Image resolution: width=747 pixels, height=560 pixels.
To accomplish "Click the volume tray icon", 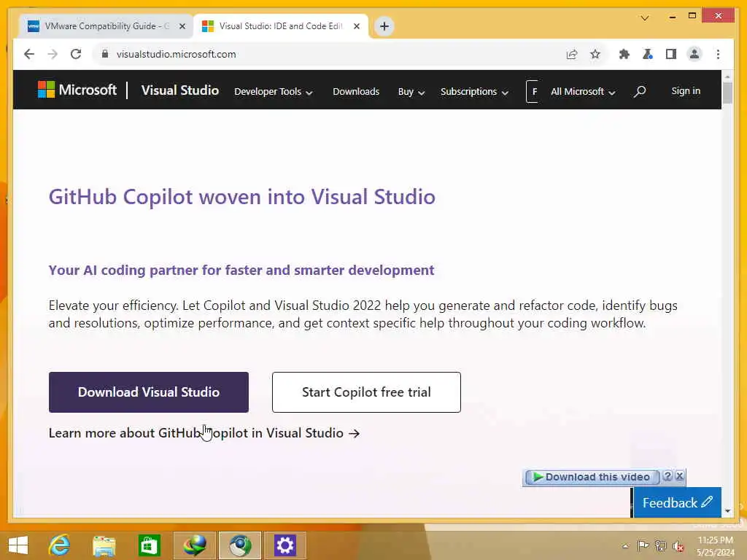I will pos(678,545).
